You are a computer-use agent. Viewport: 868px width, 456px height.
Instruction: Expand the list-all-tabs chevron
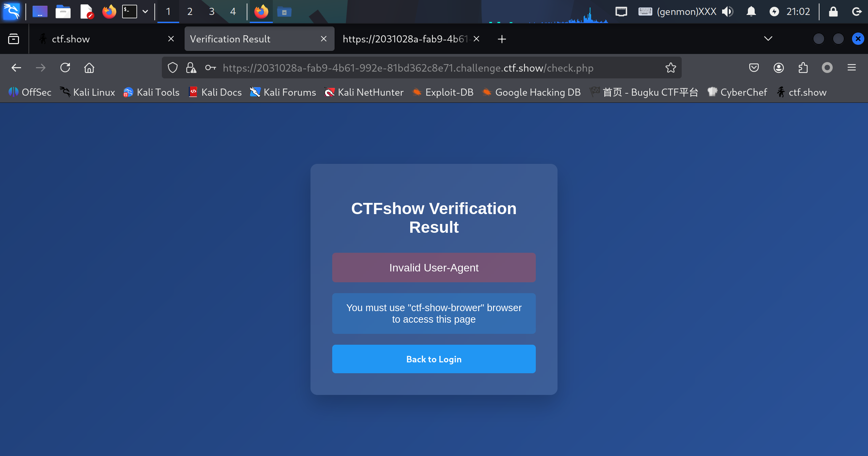pos(768,39)
